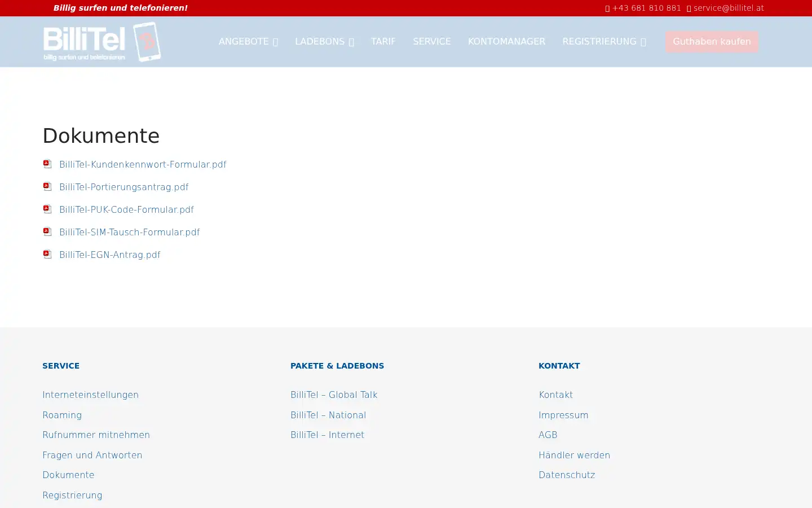The width and height of the screenshot is (812, 508).
Task: Open Rufnummer mitnehmen footer link
Action: [x=96, y=435]
